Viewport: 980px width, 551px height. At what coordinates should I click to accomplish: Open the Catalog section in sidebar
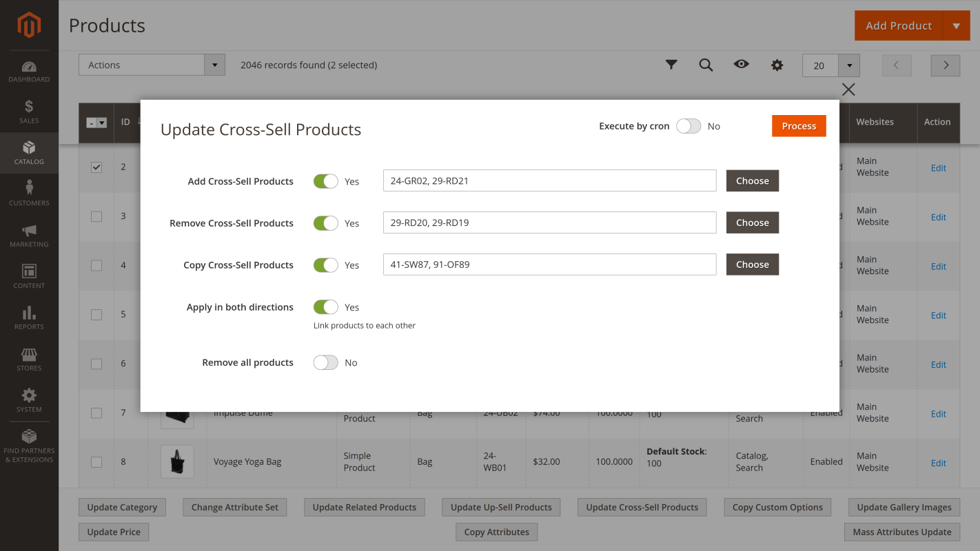[x=29, y=153]
